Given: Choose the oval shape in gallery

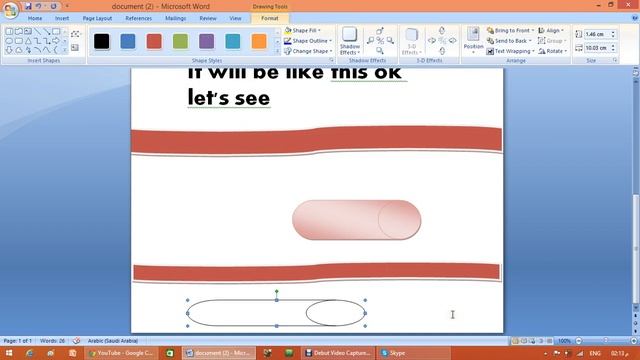Looking at the screenshot, I should coord(9,41).
